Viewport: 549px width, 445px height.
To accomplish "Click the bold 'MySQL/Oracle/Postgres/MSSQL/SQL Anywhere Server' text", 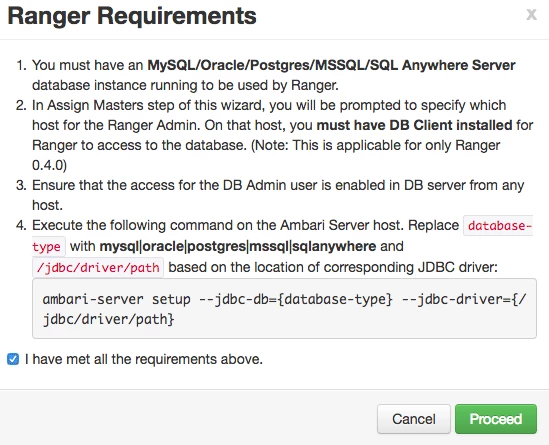I will (x=331, y=65).
